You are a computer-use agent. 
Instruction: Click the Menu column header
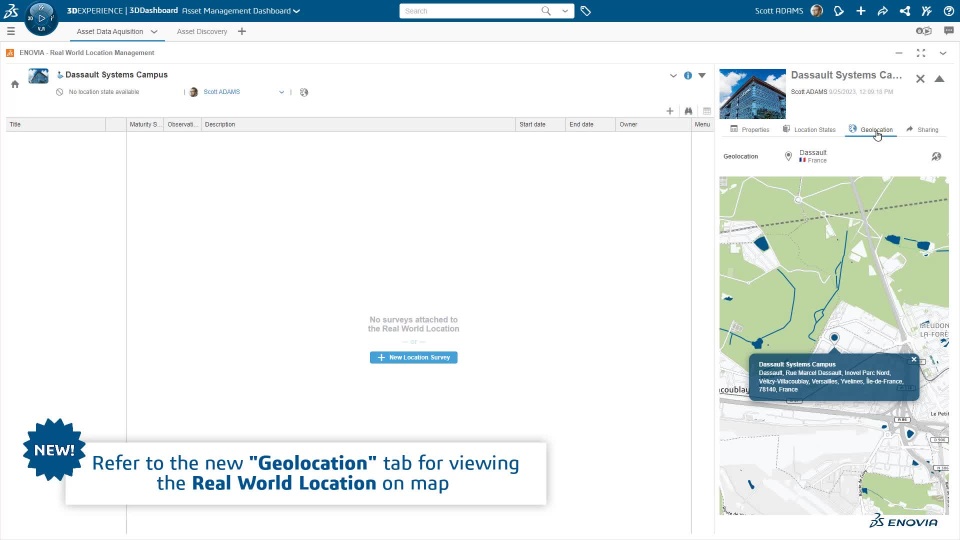click(x=702, y=124)
